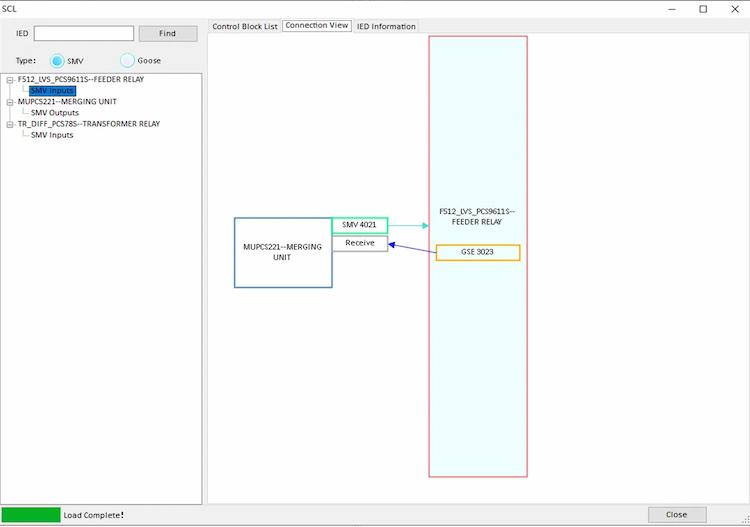This screenshot has width=750, height=527.
Task: Select SMV Outputs under MERGING UNIT
Action: pos(55,113)
